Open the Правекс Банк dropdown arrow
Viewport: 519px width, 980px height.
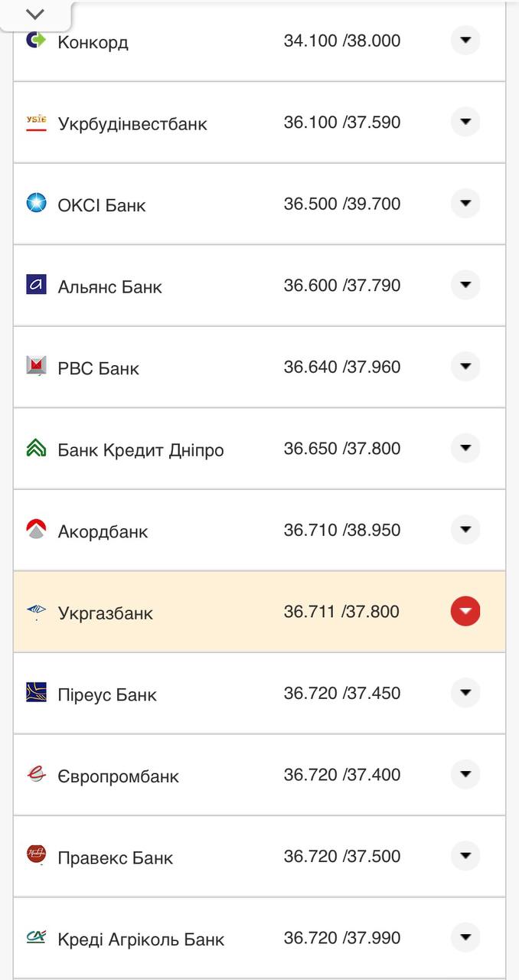pyautogui.click(x=465, y=854)
